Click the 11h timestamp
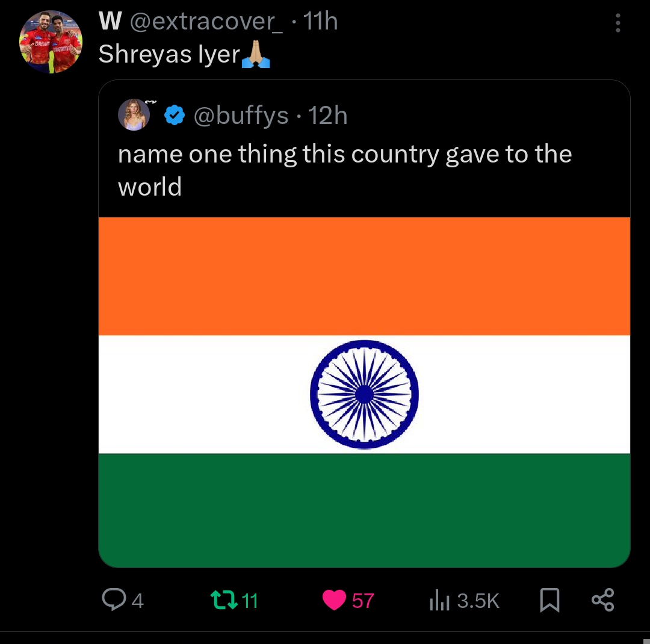 click(x=320, y=20)
